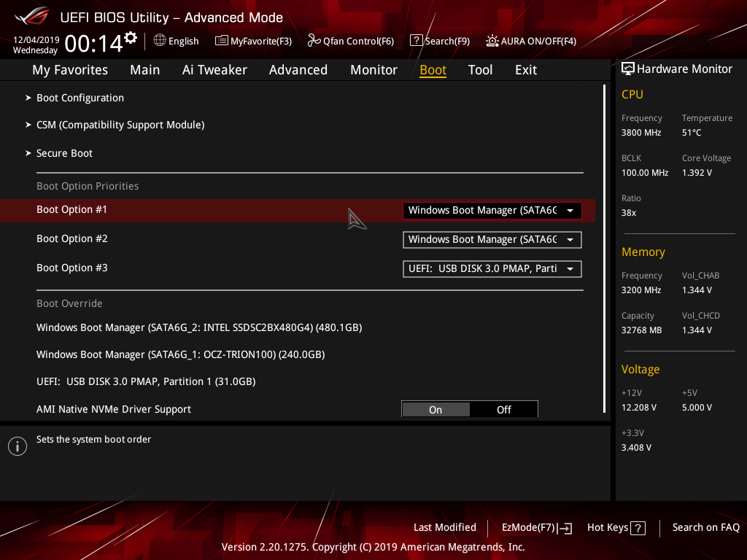The height and width of the screenshot is (560, 747).
Task: Click CPU temperature value 51°C
Action: [x=692, y=133]
